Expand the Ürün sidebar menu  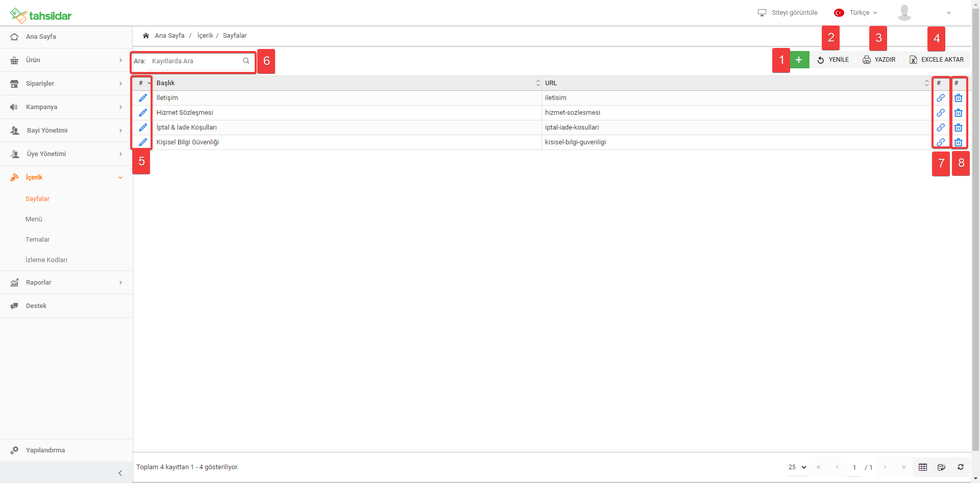click(66, 60)
